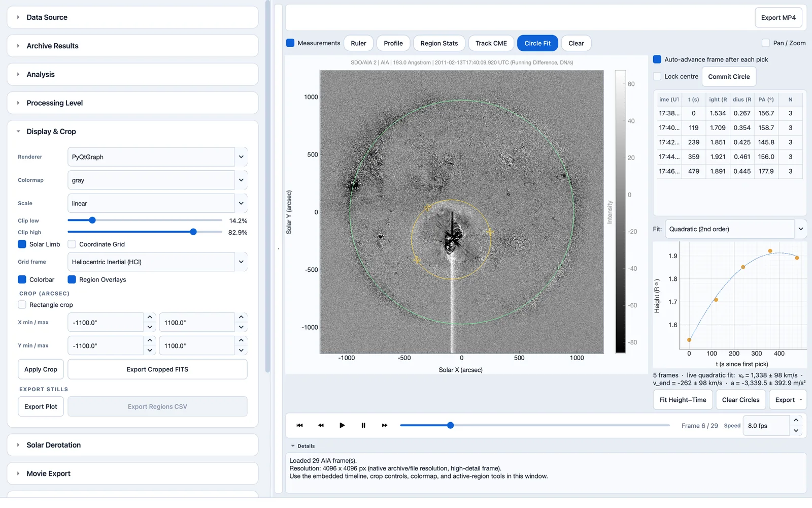
Task: Pause playback
Action: [x=363, y=425]
